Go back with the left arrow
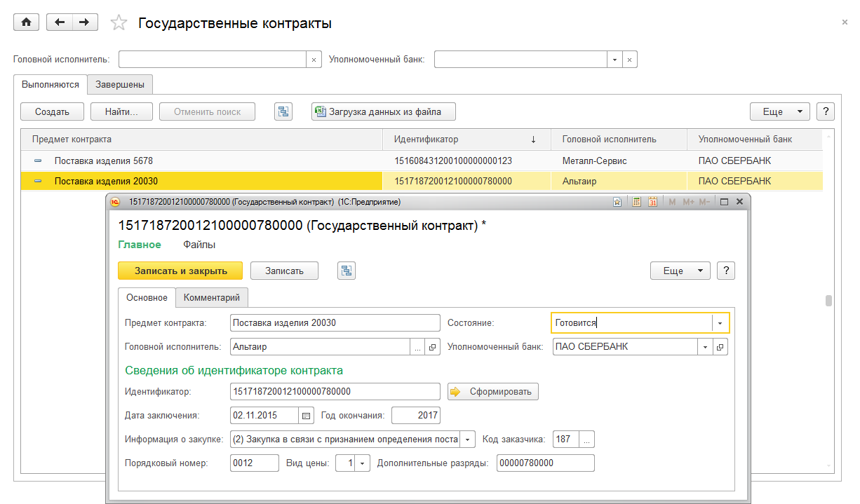Viewport: 860px width, 504px height. (x=60, y=22)
